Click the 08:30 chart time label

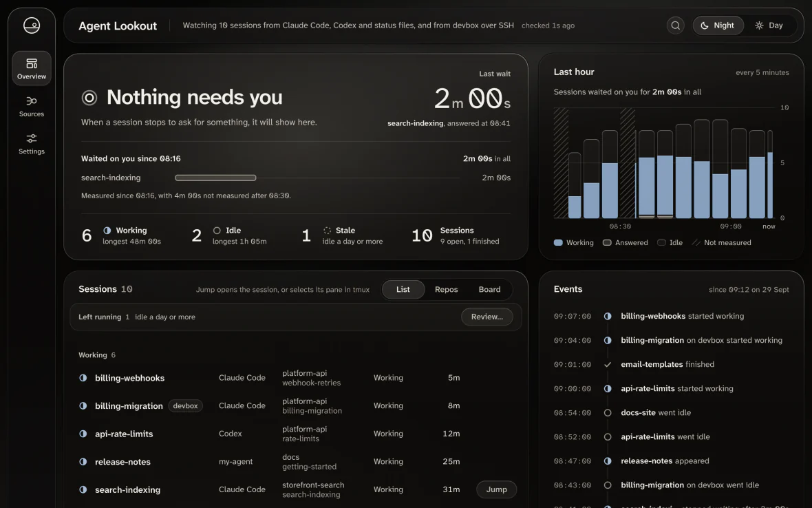(620, 226)
